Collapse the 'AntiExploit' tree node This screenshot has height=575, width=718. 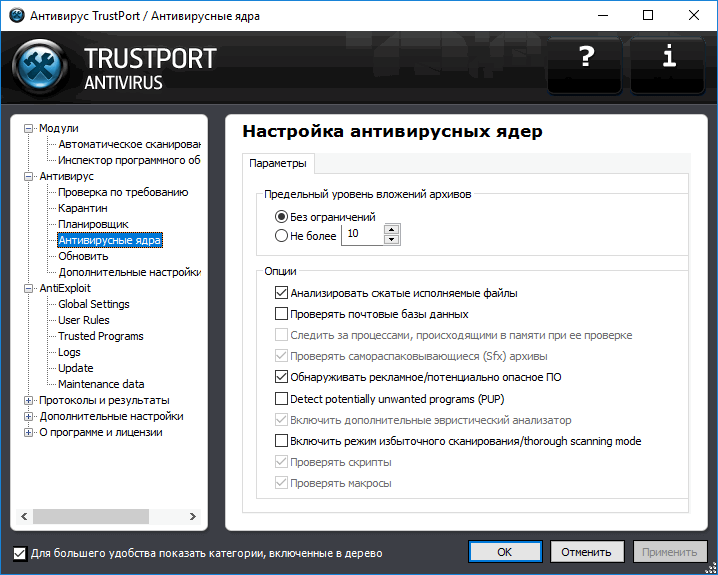tap(28, 288)
